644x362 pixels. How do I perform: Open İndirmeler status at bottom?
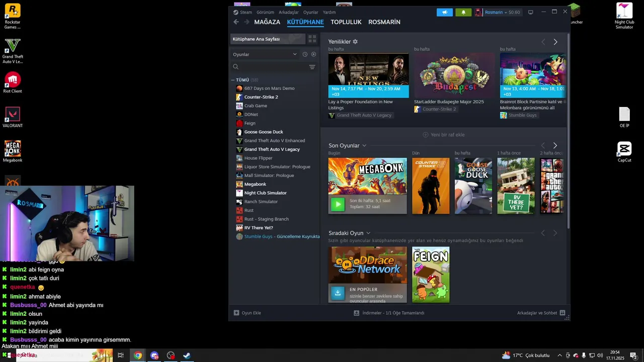pyautogui.click(x=389, y=313)
